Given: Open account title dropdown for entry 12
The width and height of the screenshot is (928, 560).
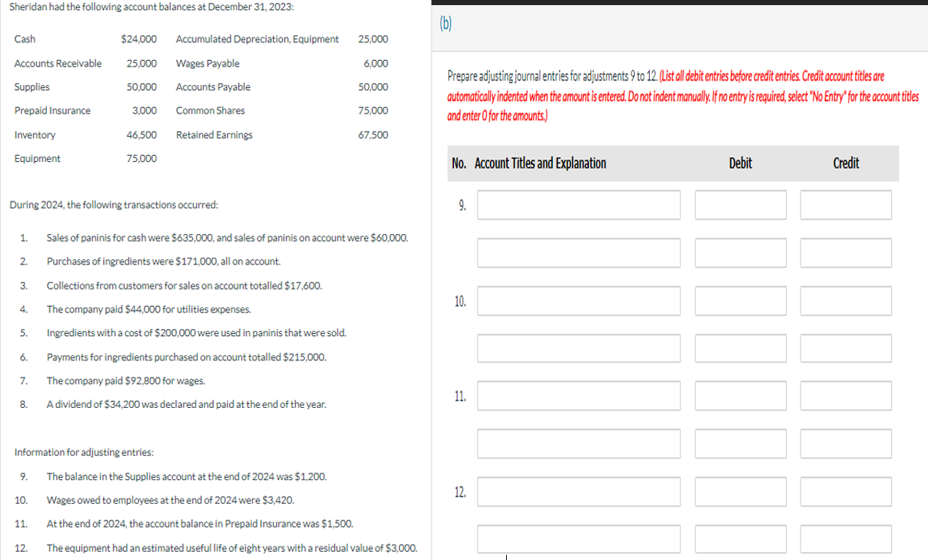Looking at the screenshot, I should click(x=578, y=492).
